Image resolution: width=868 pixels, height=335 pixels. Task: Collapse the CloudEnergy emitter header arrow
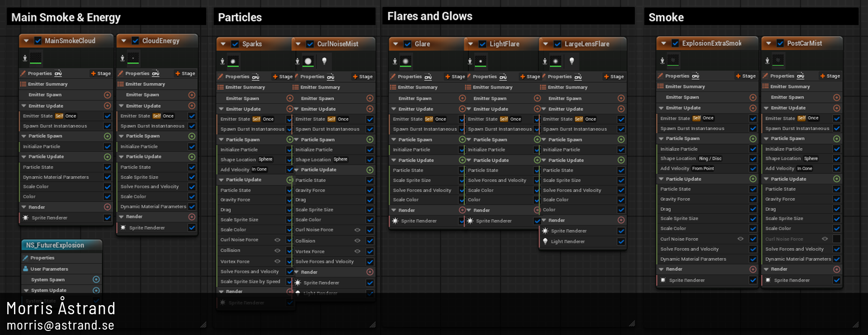tap(123, 41)
